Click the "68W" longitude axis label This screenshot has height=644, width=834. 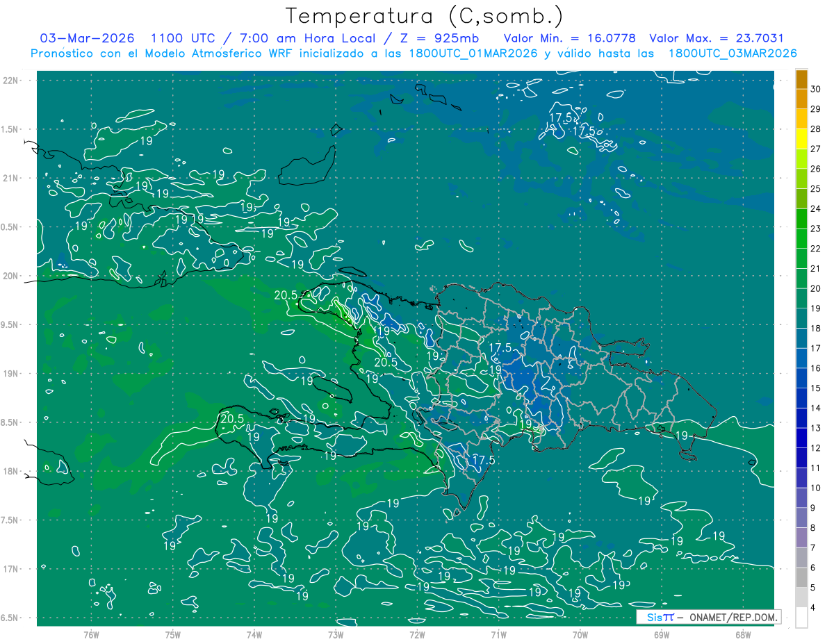[743, 635]
